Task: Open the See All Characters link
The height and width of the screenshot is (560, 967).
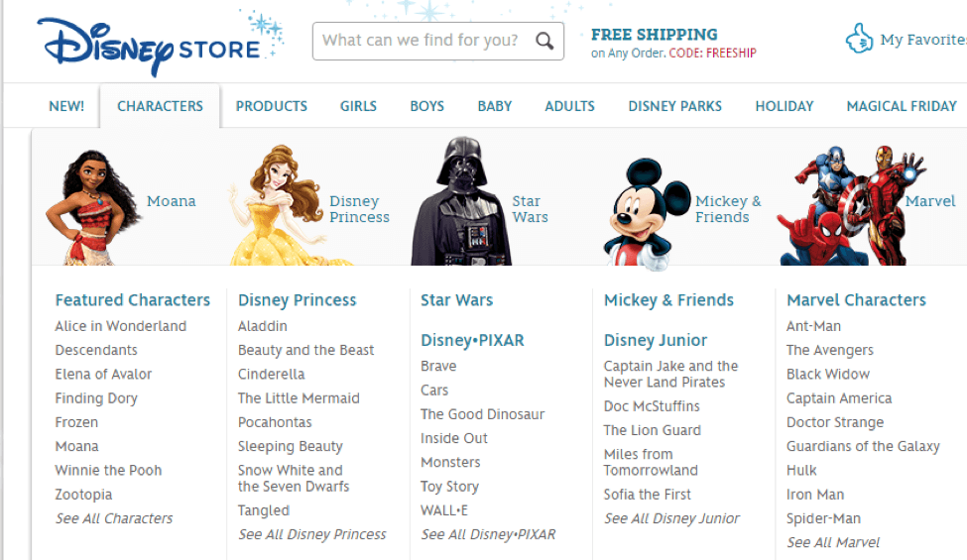Action: tap(114, 518)
